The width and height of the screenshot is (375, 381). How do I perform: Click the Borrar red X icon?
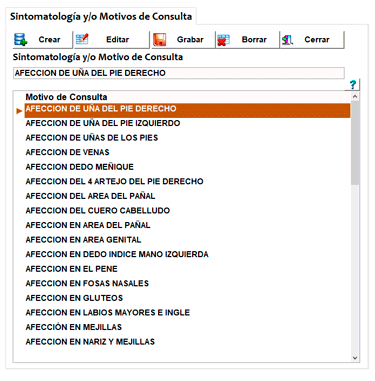click(223, 40)
